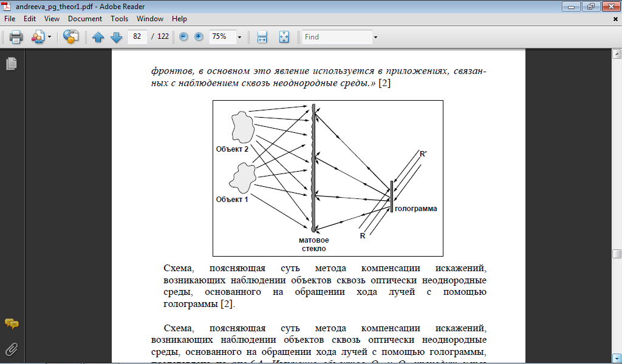Click the 'Объект 2' label in diagram
Screen dimensions: 622x364
tap(232, 149)
